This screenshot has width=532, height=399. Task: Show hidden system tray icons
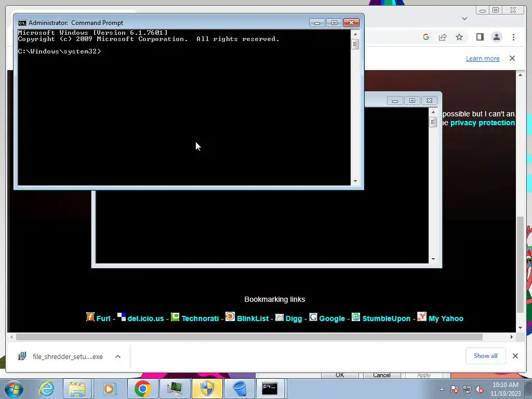[442, 389]
